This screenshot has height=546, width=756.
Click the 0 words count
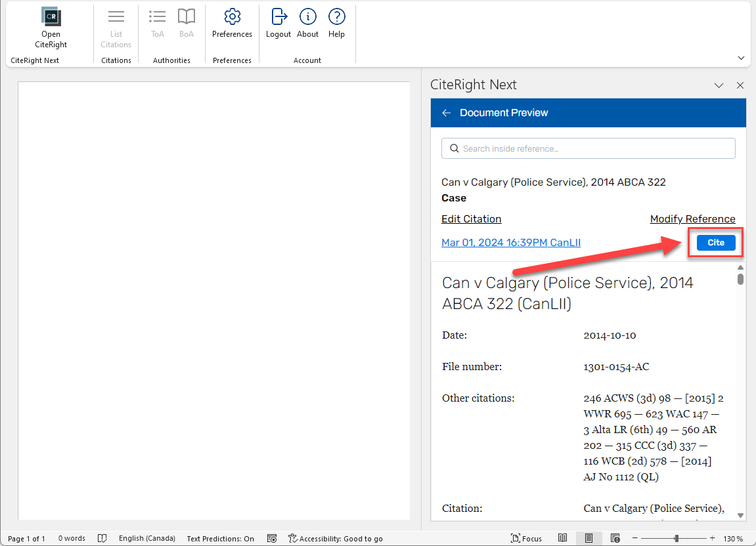[x=72, y=538]
